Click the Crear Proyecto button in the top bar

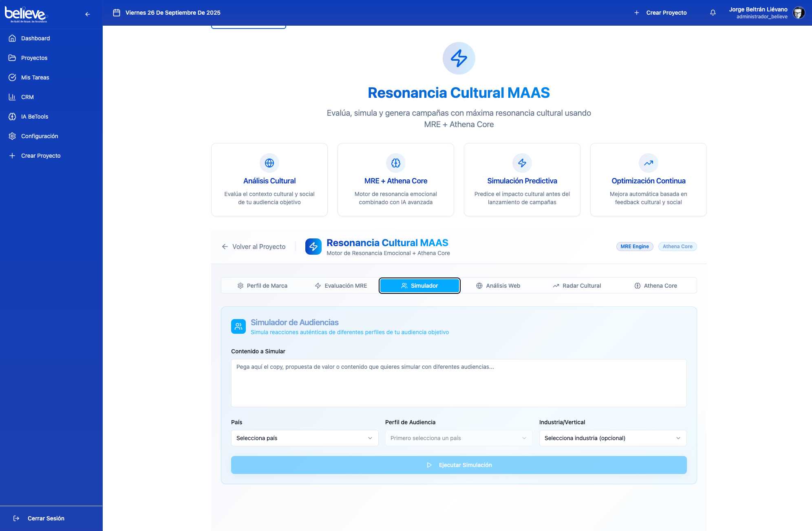(x=660, y=13)
